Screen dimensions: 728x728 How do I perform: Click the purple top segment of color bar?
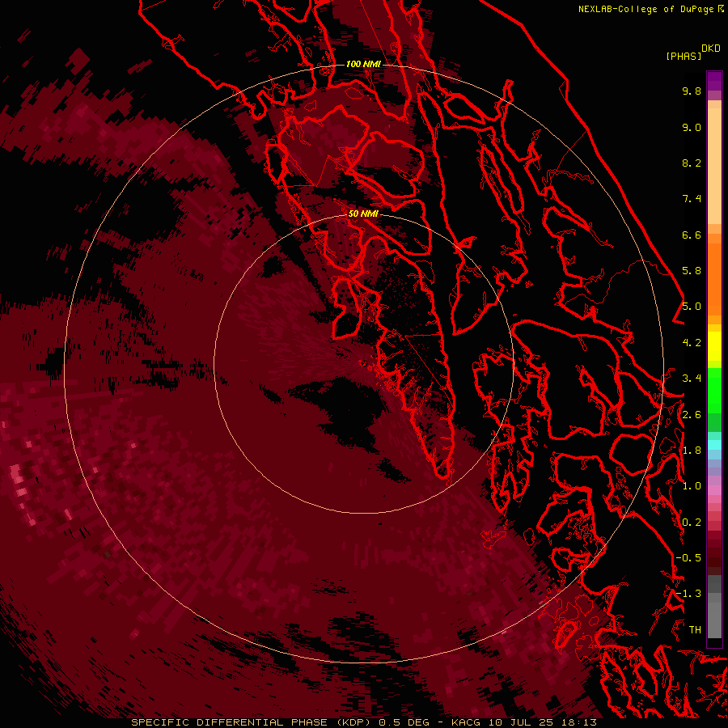(x=714, y=81)
